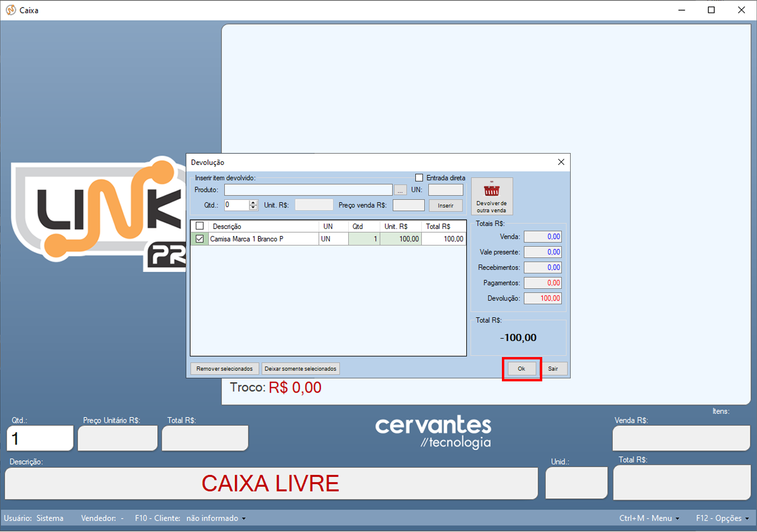Click the Venda total field showing 0,00

coord(543,237)
